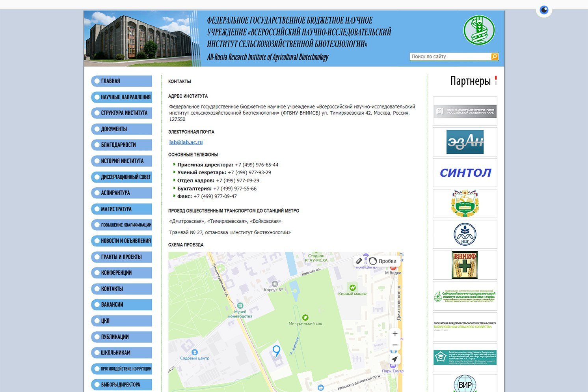Open the НОВОСТИ И ОБЪЯВЛЕНИЯ menu item
The image size is (588, 392).
pos(121,241)
